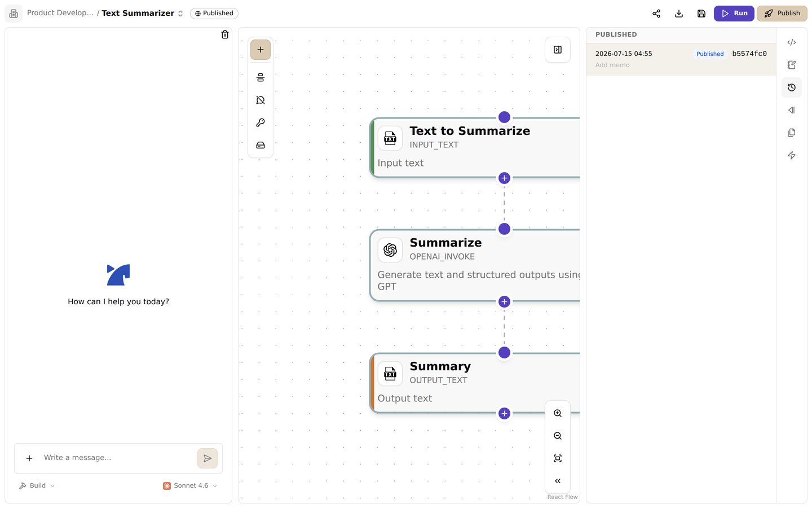Publish the workflow
The image size is (812, 508).
click(782, 14)
